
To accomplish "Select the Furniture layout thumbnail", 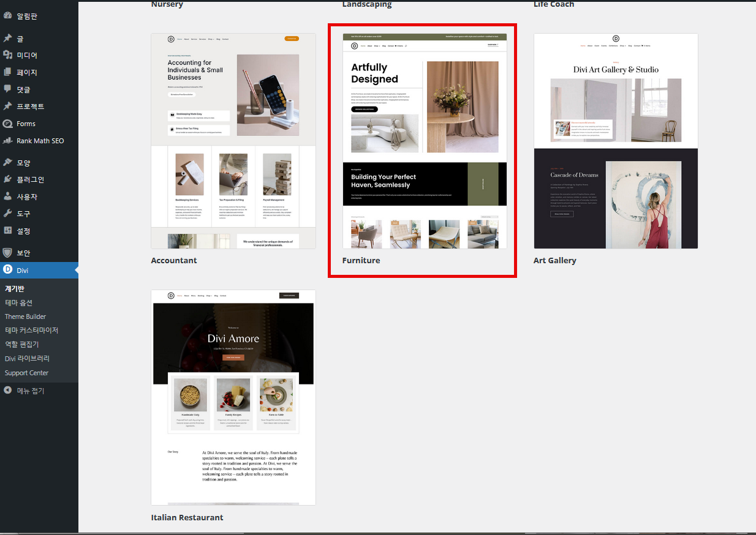I will click(x=425, y=141).
